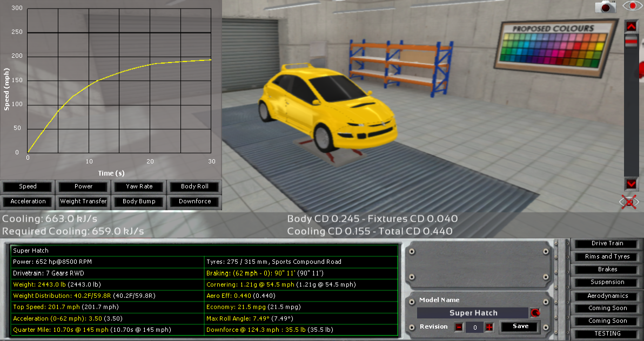Show the Yaw Rate graph

(139, 187)
